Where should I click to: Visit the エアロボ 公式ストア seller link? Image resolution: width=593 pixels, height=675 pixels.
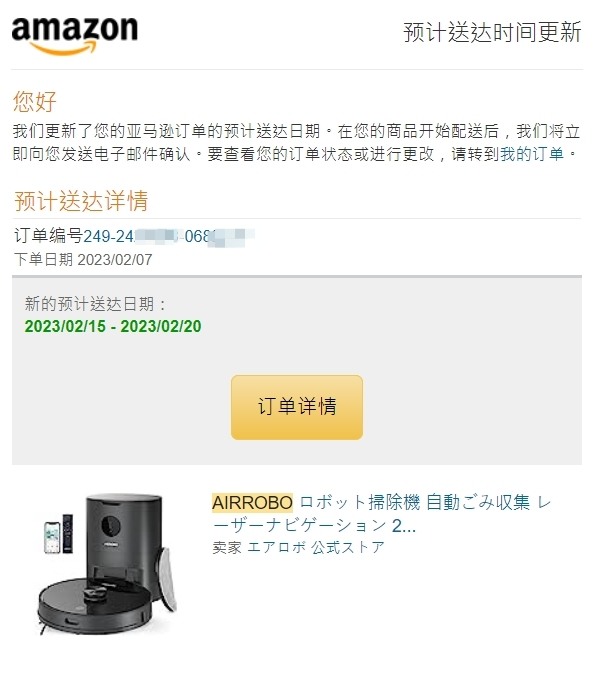coord(316,547)
